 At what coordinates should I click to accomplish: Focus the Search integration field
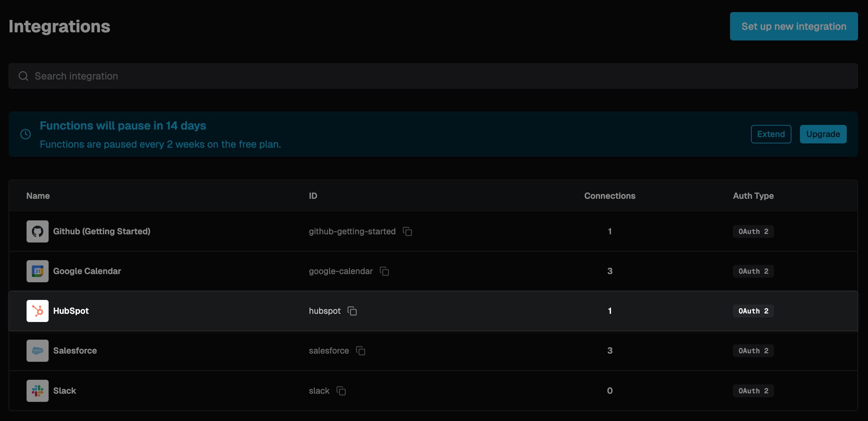point(433,76)
